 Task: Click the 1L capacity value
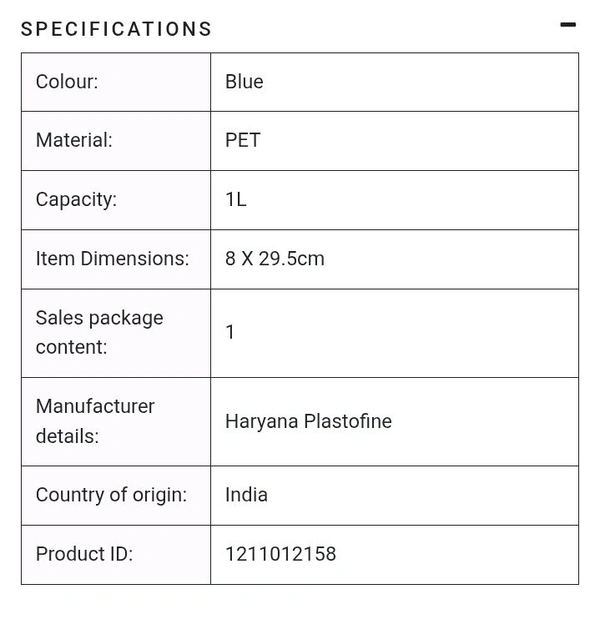click(236, 199)
